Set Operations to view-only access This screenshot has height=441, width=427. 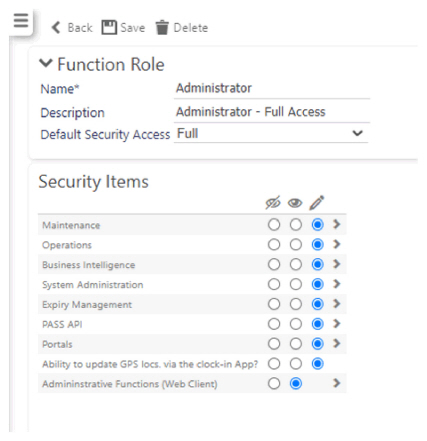296,245
